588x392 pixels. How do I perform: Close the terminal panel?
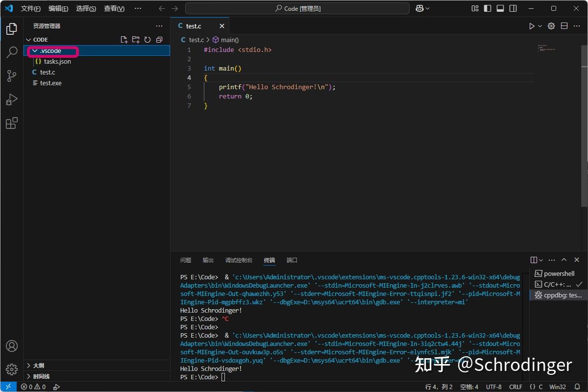click(577, 260)
